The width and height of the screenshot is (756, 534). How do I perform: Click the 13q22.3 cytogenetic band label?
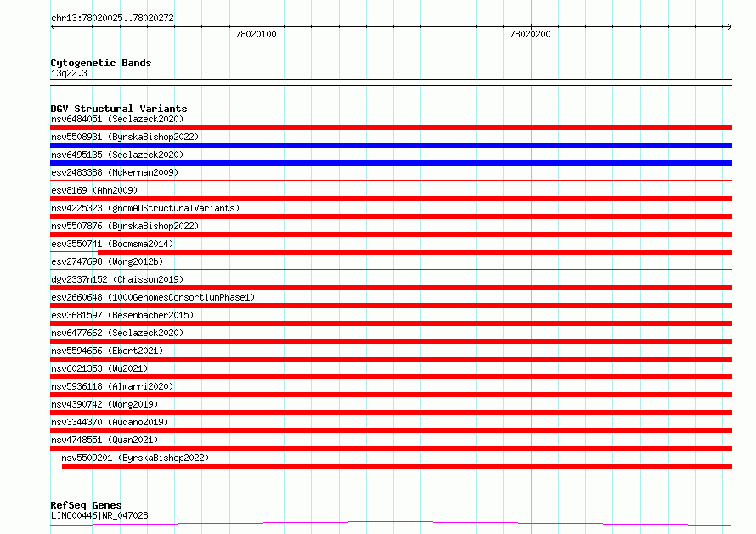click(x=69, y=73)
